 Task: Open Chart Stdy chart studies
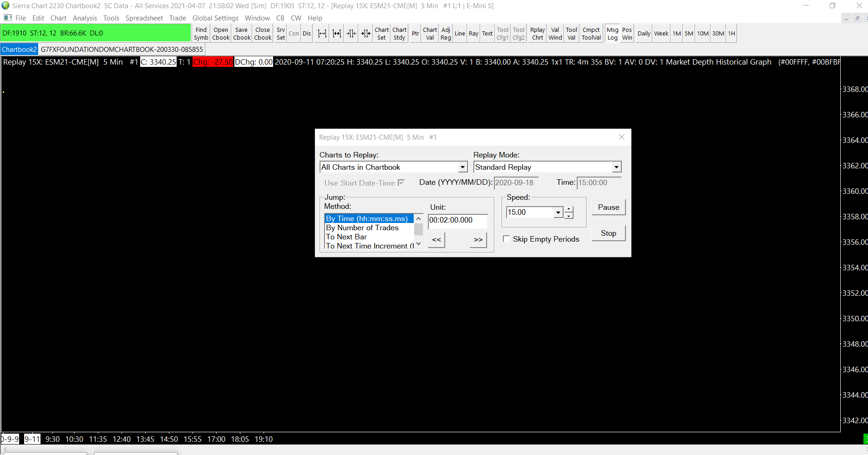point(399,34)
